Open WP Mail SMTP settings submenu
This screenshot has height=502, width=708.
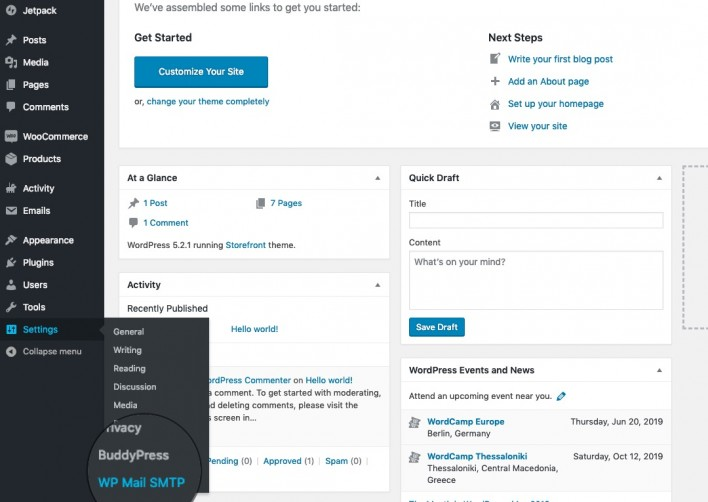coord(141,483)
